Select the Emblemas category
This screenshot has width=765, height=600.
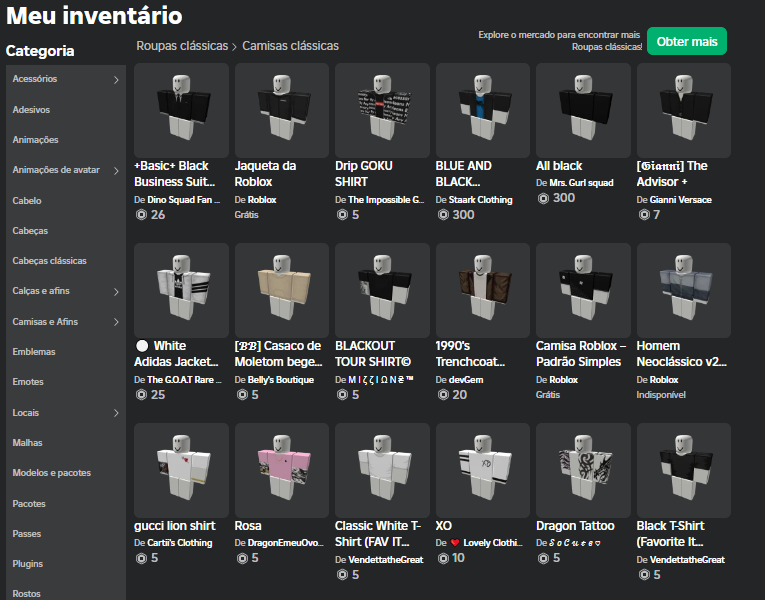pos(34,352)
